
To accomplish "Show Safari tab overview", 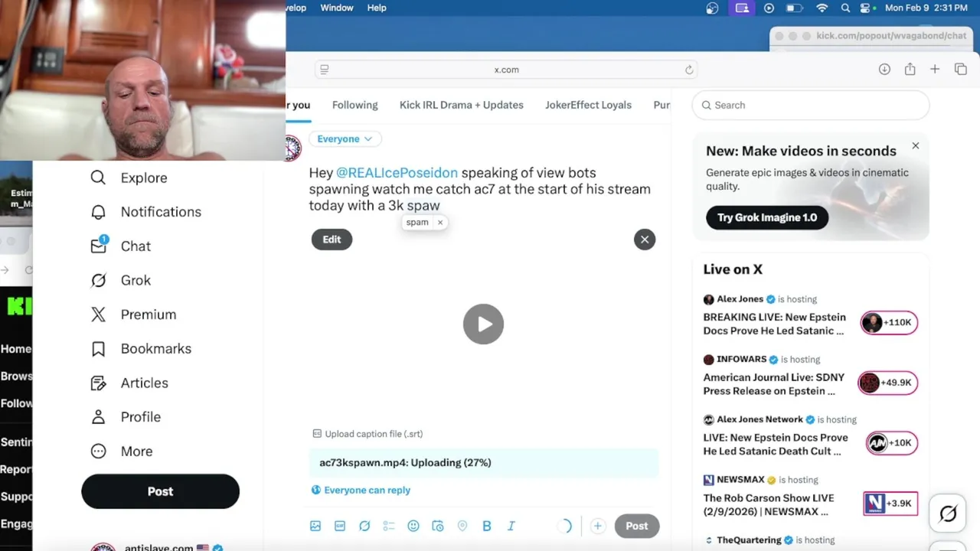I will tap(961, 70).
